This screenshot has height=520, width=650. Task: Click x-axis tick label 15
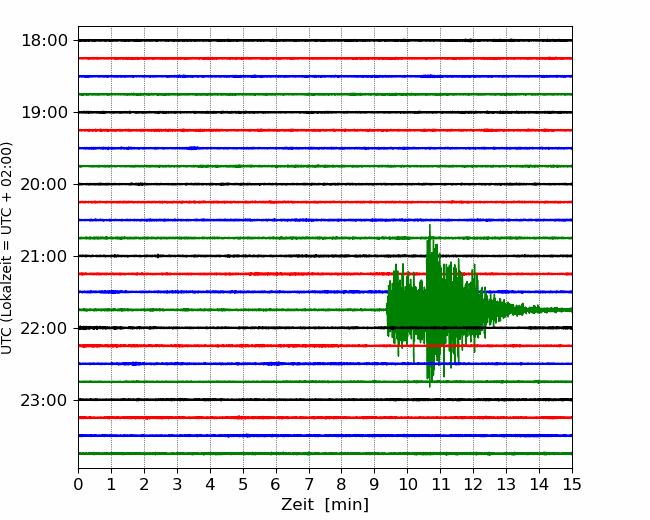[x=572, y=484]
